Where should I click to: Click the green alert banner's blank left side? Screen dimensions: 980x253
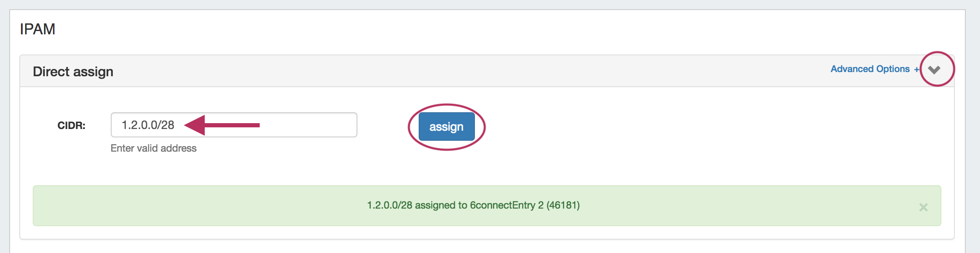(x=168, y=206)
